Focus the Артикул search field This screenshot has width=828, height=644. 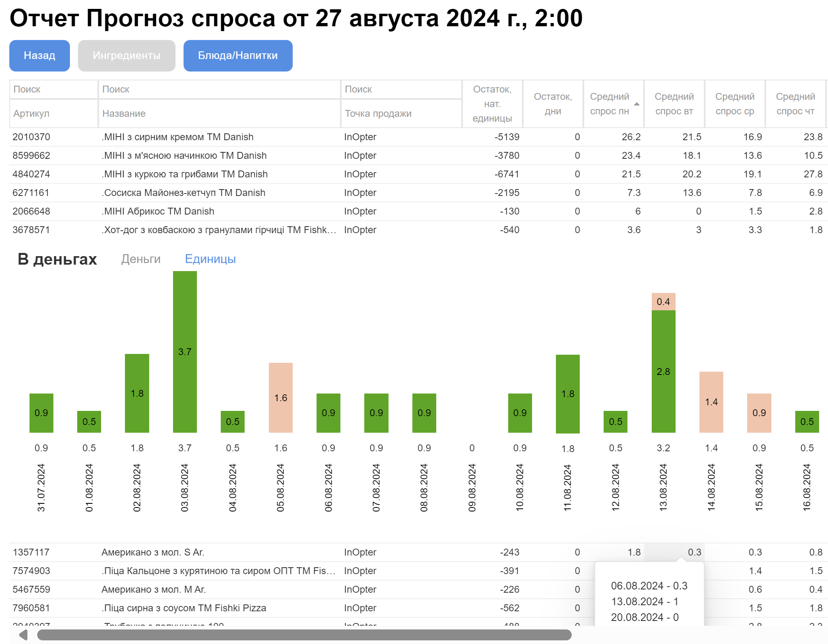coord(53,89)
